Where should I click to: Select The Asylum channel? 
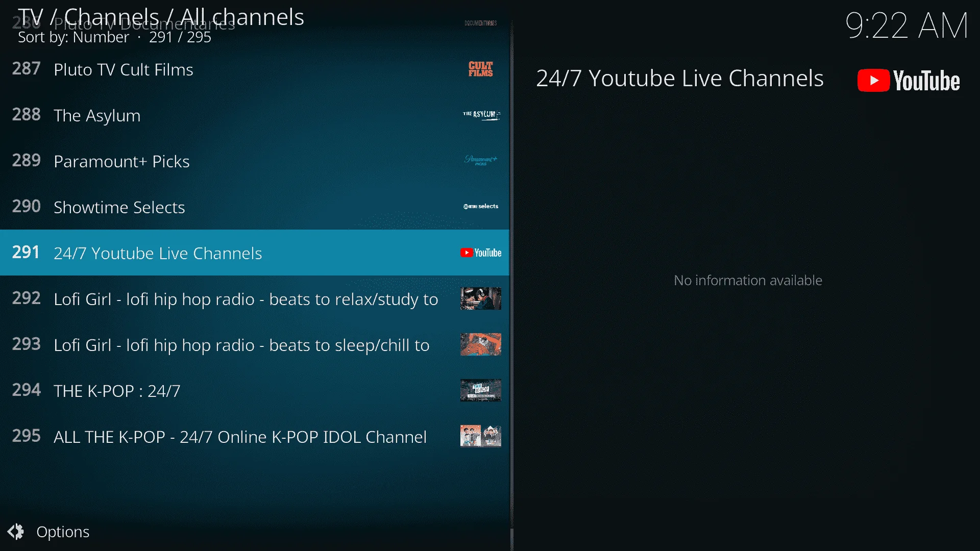pos(255,115)
